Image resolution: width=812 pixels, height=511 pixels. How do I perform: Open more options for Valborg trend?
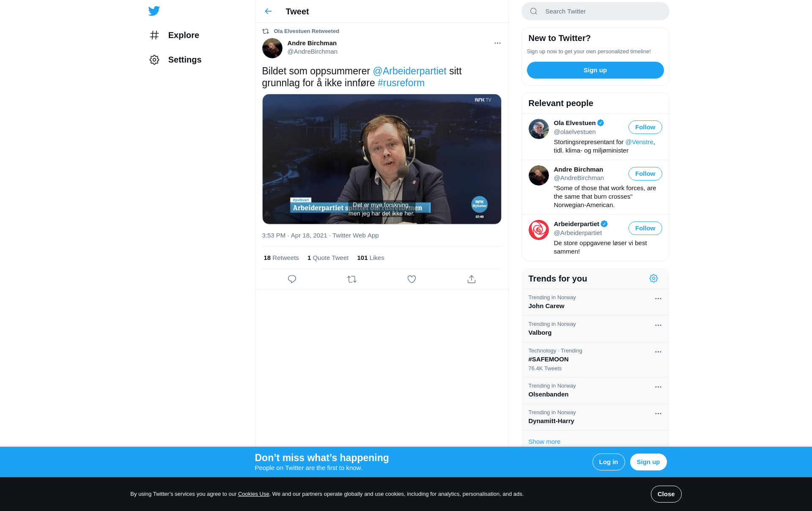pos(658,325)
